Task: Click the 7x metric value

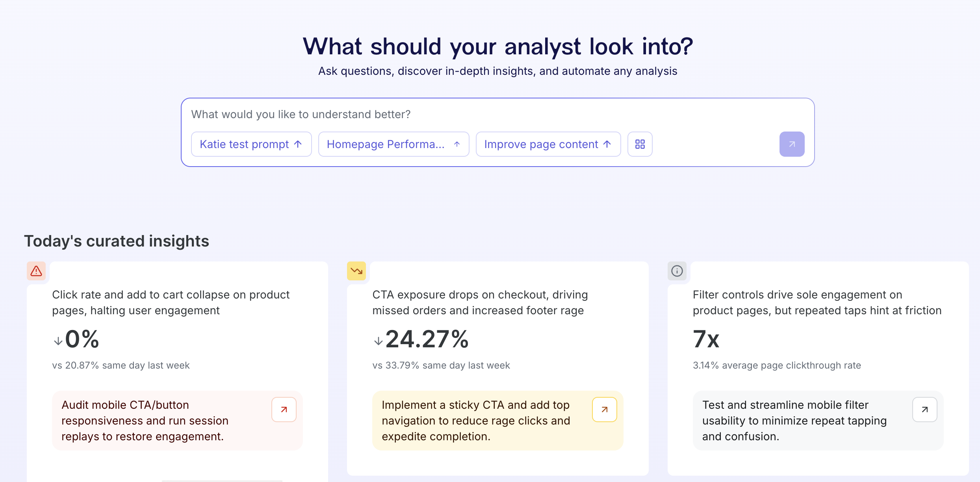Action: point(706,339)
